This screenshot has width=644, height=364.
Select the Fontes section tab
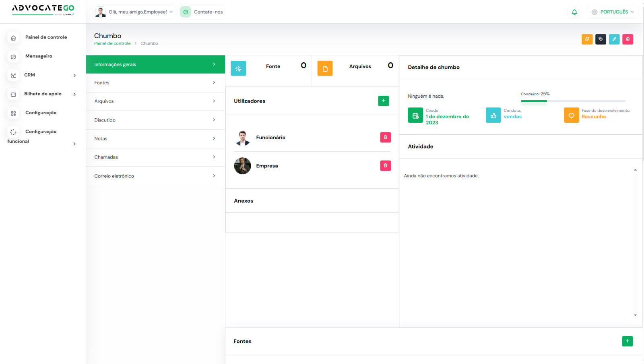(155, 83)
